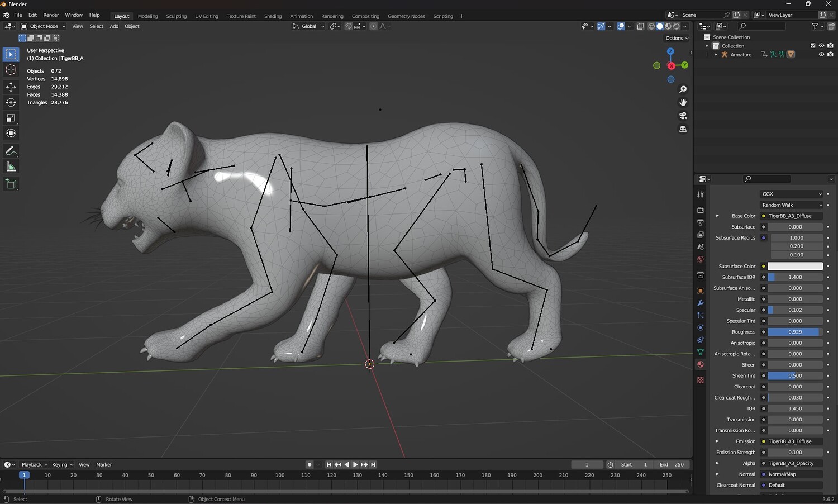Expand the Armature tree item

click(x=716, y=55)
